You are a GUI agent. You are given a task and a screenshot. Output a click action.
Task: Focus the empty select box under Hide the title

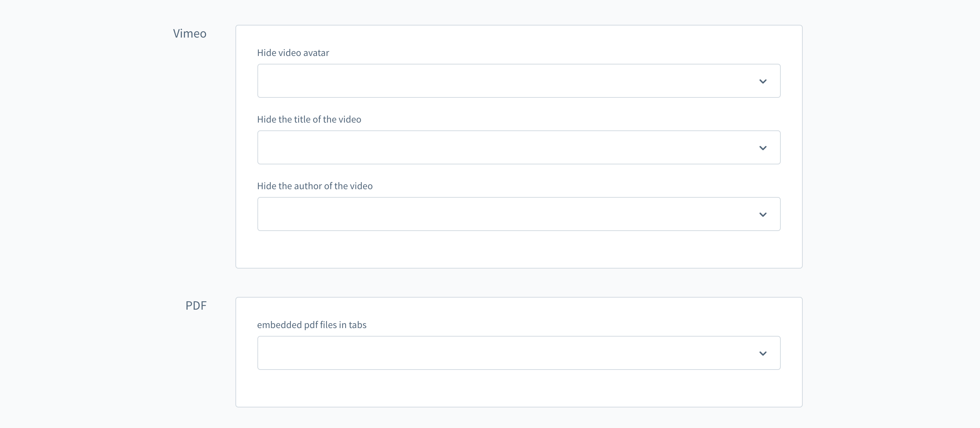457,147
